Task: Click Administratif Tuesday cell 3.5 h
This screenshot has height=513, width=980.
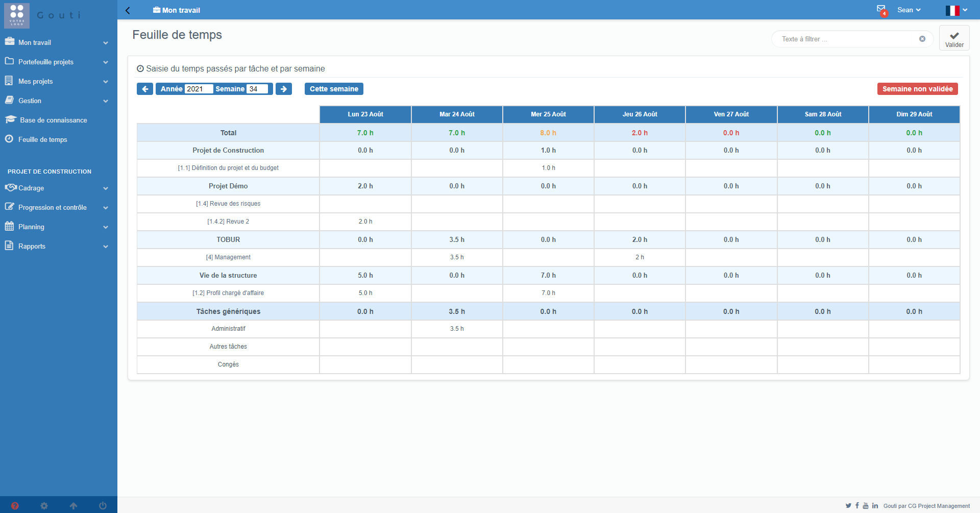Action: pyautogui.click(x=457, y=329)
